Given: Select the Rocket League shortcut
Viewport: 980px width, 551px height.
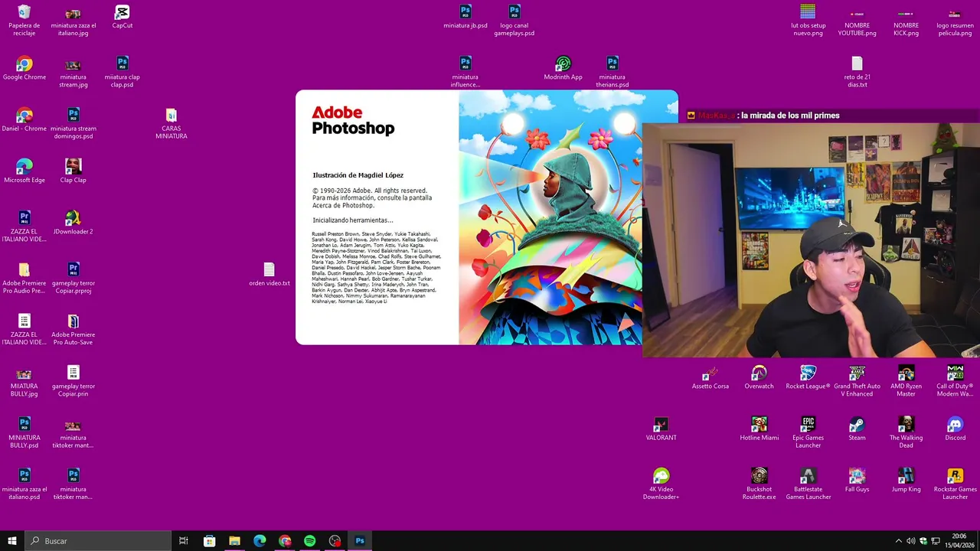Looking at the screenshot, I should coord(808,377).
